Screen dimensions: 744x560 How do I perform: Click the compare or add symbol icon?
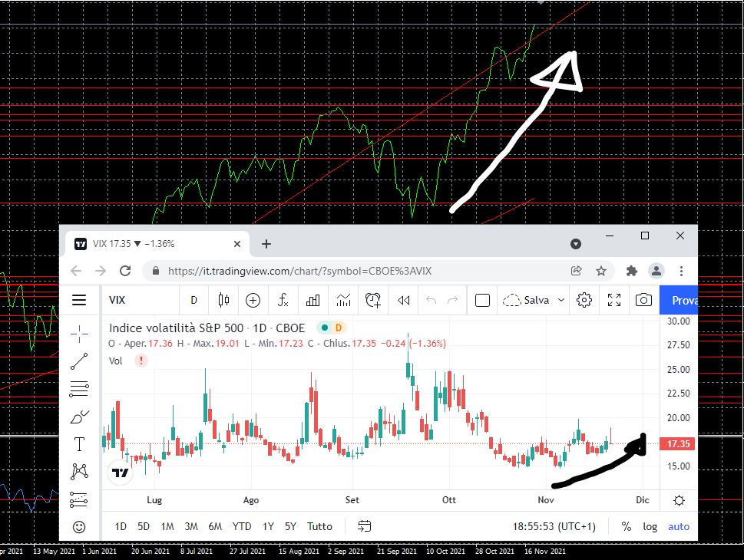(253, 300)
